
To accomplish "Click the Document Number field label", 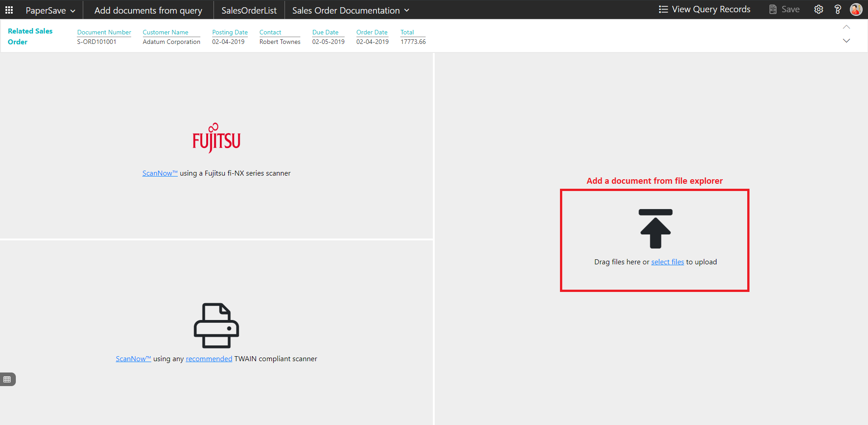I will [x=104, y=32].
